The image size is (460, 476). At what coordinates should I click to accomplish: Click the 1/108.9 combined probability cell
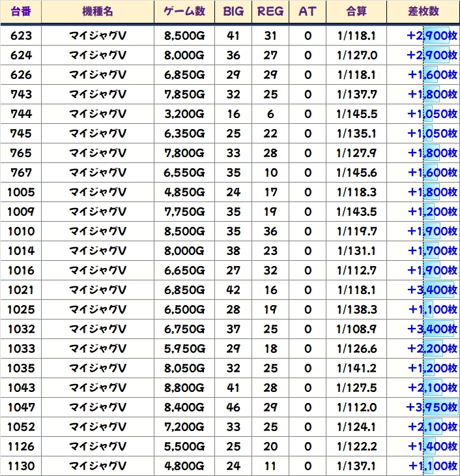tap(356, 329)
